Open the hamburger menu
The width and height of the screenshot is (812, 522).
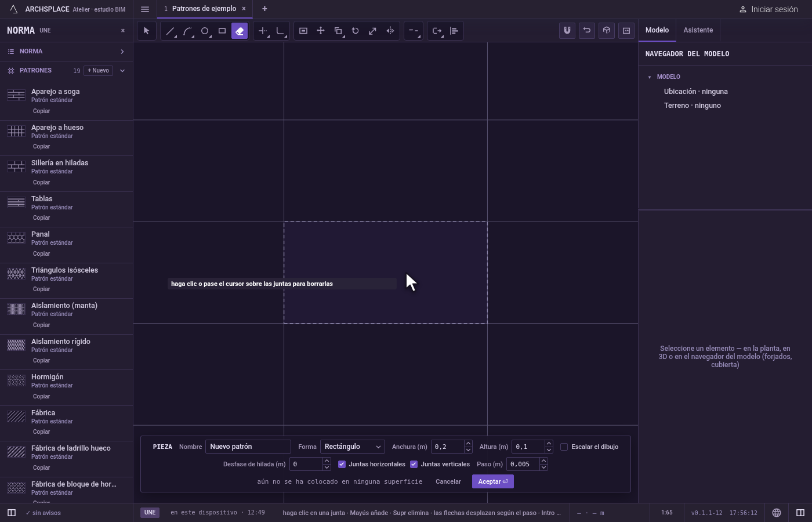coord(145,9)
